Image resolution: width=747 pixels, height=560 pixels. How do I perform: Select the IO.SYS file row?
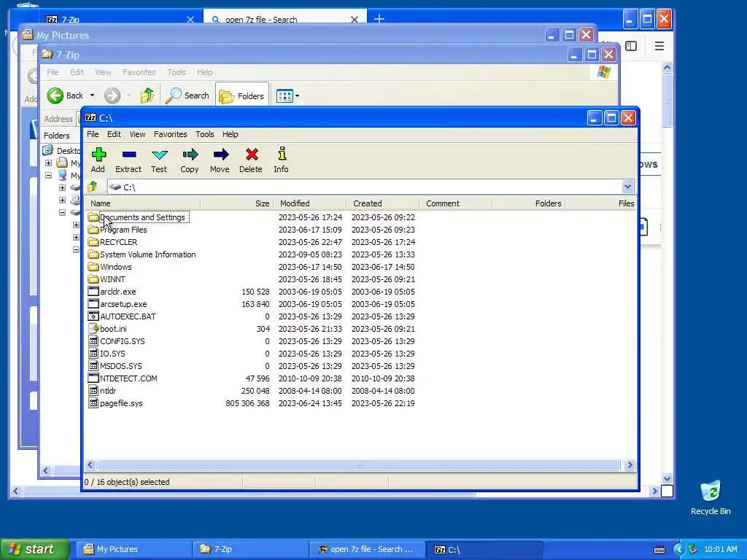(360, 354)
